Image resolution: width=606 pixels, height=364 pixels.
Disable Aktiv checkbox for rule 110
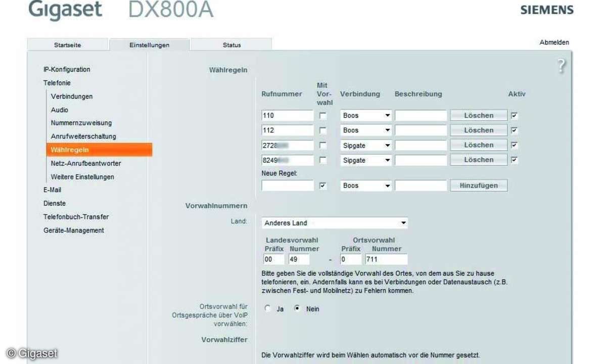click(514, 116)
